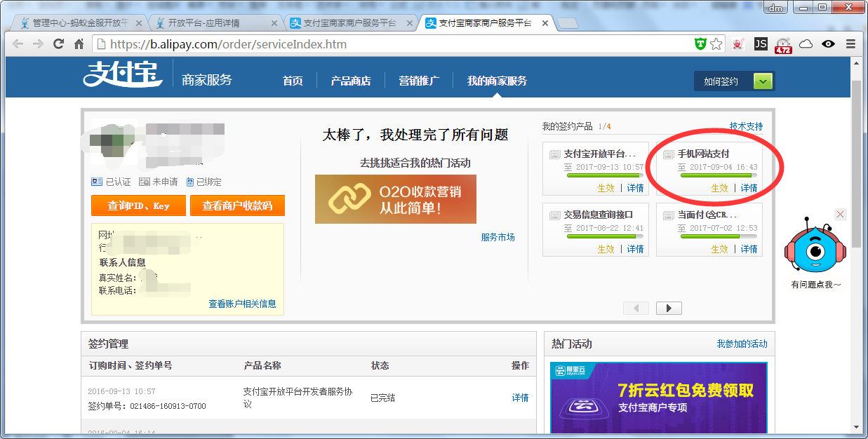Click the browser Forward arrow
Image resolution: width=868 pixels, height=439 pixels.
39,44
